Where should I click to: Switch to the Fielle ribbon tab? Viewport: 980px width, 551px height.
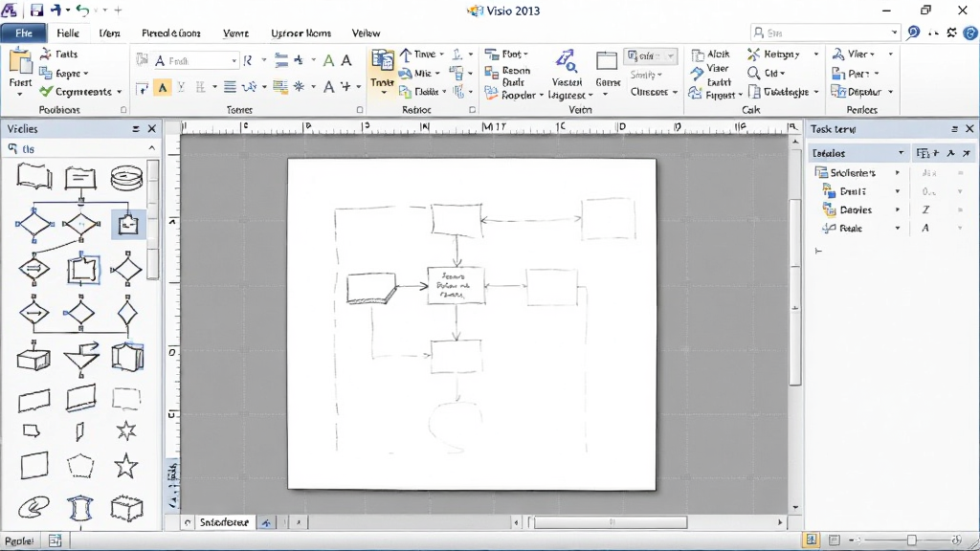pyautogui.click(x=68, y=33)
